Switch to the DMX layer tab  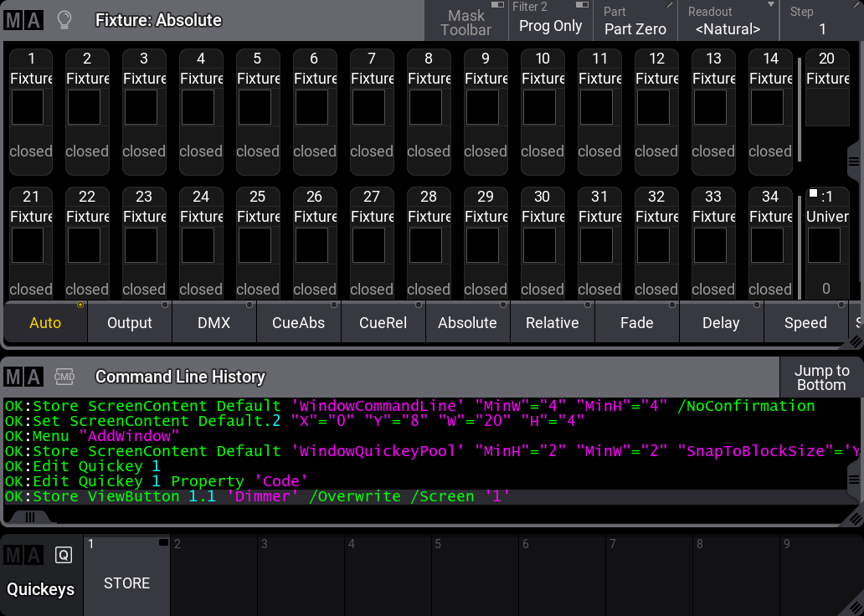pyautogui.click(x=214, y=323)
